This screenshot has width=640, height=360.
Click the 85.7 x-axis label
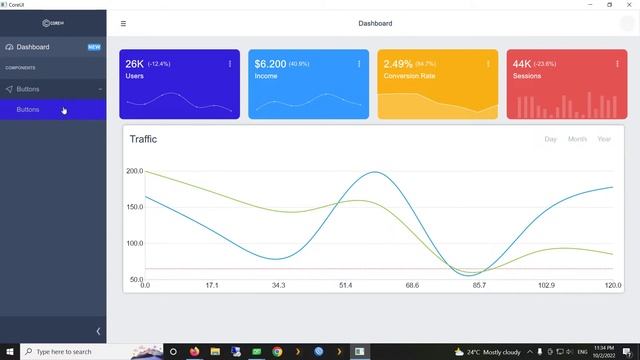pos(479,285)
